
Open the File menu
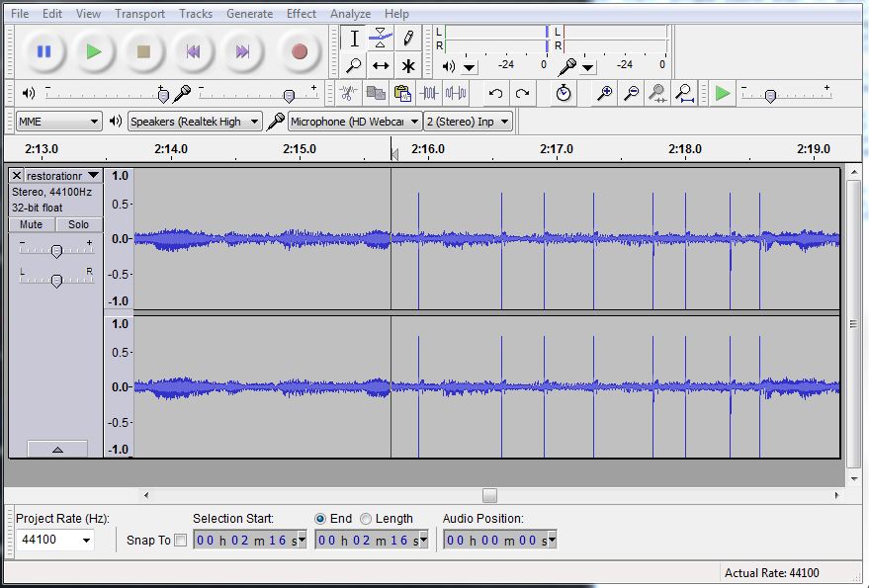click(x=20, y=14)
